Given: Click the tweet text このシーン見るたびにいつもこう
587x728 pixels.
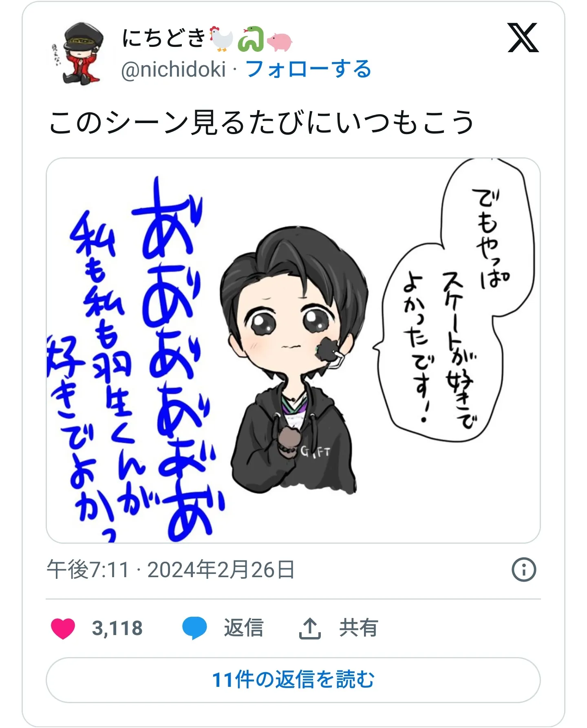Looking at the screenshot, I should [x=261, y=122].
